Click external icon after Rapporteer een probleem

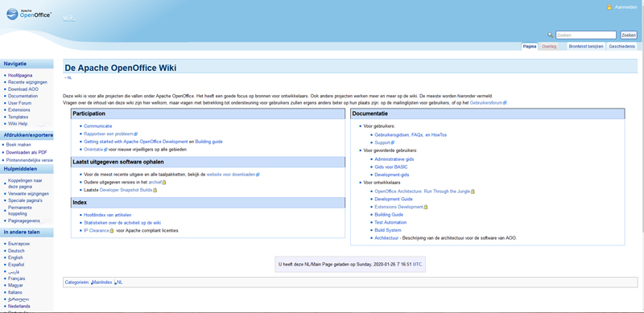pos(136,134)
